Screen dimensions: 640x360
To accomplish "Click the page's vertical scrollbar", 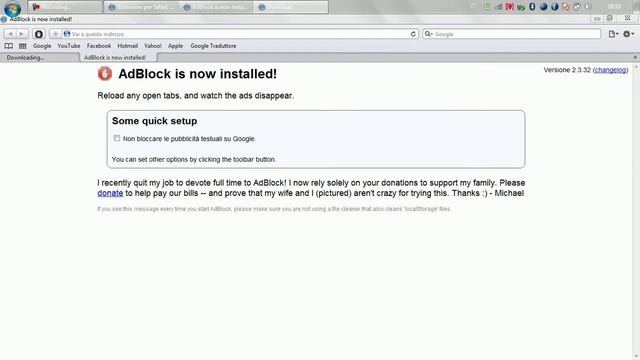I will point(636,211).
